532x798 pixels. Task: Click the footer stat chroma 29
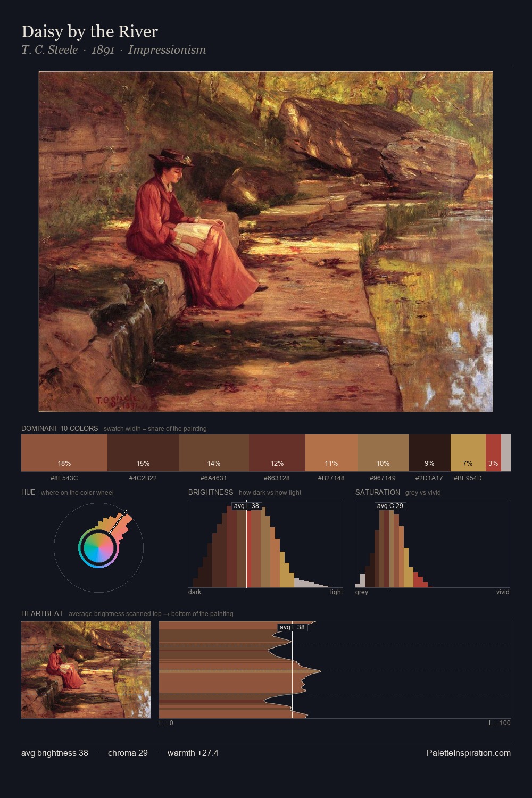tap(128, 753)
